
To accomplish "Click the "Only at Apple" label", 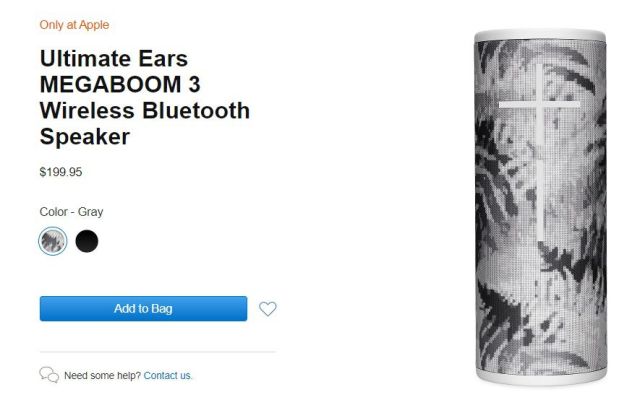I will 74,25.
